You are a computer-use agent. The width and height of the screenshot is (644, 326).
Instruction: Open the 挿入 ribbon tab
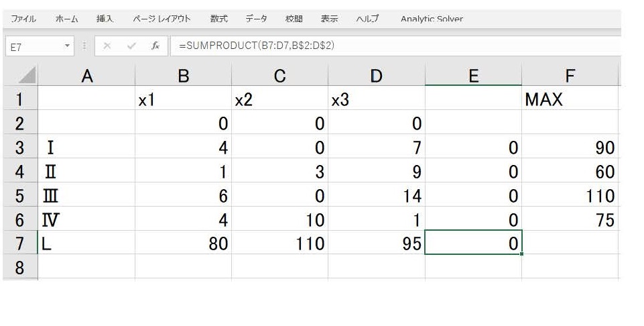pos(105,19)
